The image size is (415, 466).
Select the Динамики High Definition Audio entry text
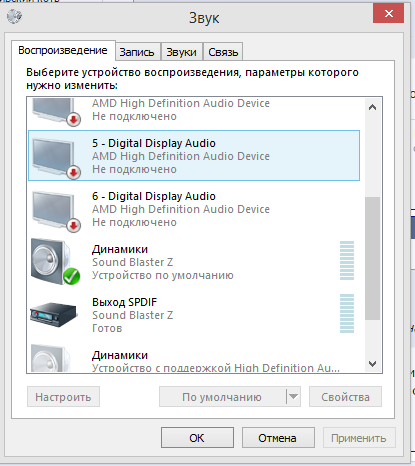[x=120, y=355]
